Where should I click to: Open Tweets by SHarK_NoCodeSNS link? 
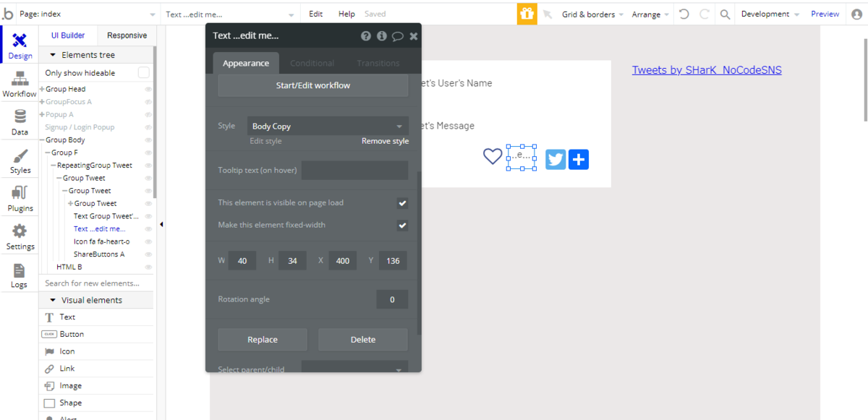pos(707,70)
